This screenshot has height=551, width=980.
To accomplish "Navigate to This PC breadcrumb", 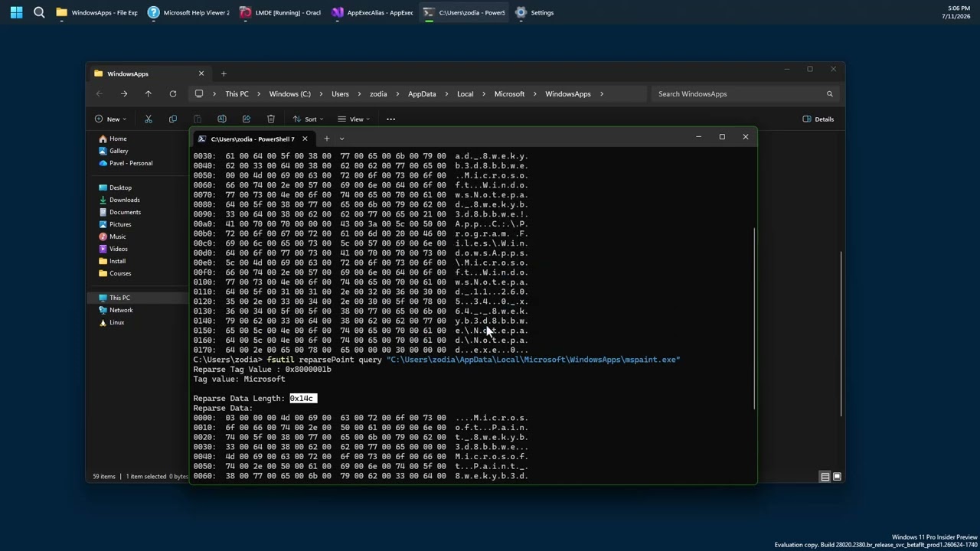I will coord(237,94).
